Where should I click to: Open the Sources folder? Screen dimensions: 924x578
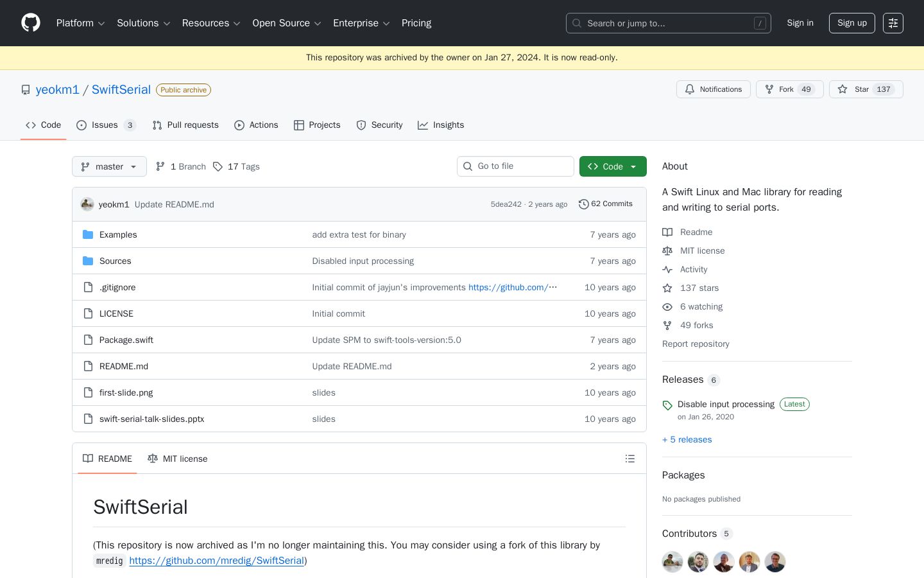(x=116, y=261)
